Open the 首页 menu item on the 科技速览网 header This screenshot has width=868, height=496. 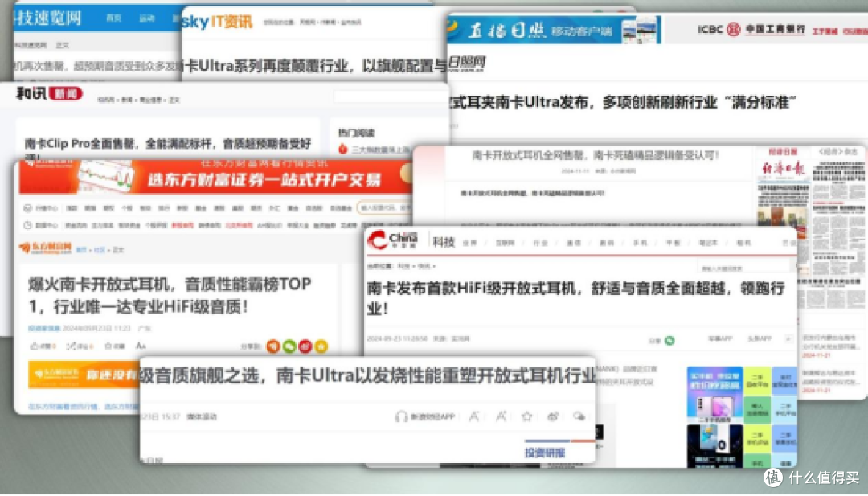[x=113, y=18]
